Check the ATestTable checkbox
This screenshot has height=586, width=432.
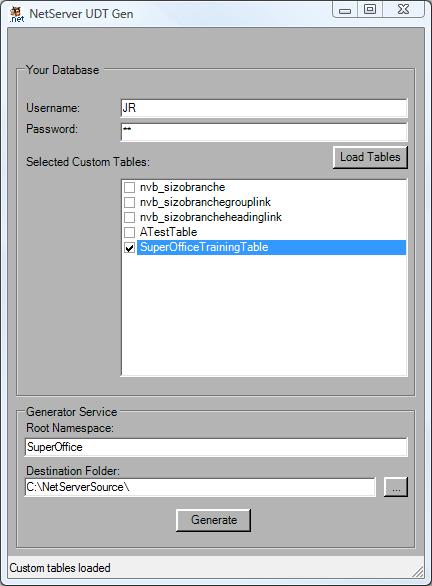129,232
